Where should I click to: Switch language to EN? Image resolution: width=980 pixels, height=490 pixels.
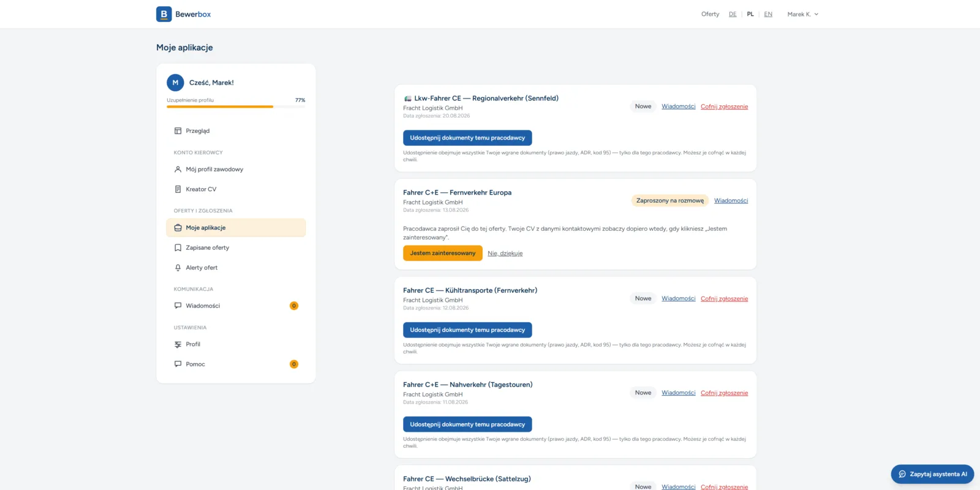[768, 14]
